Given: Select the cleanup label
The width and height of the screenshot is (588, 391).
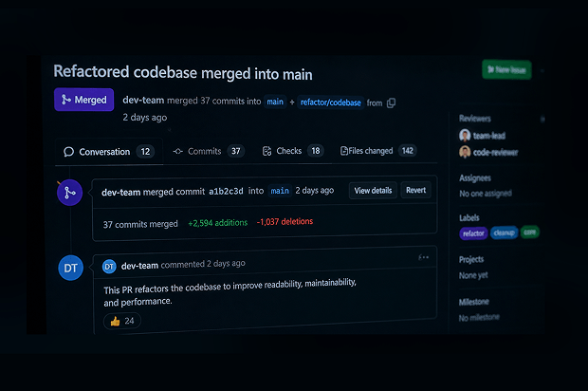Looking at the screenshot, I should 504,233.
